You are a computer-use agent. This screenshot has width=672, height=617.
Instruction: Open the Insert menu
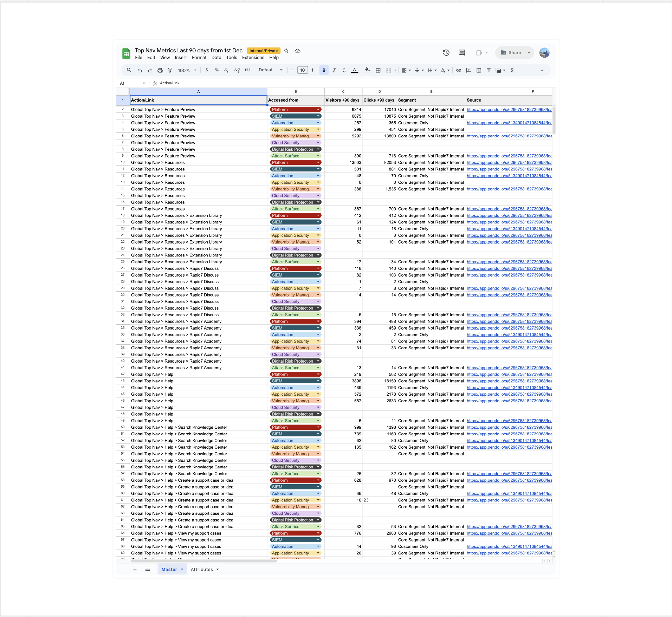click(x=181, y=58)
